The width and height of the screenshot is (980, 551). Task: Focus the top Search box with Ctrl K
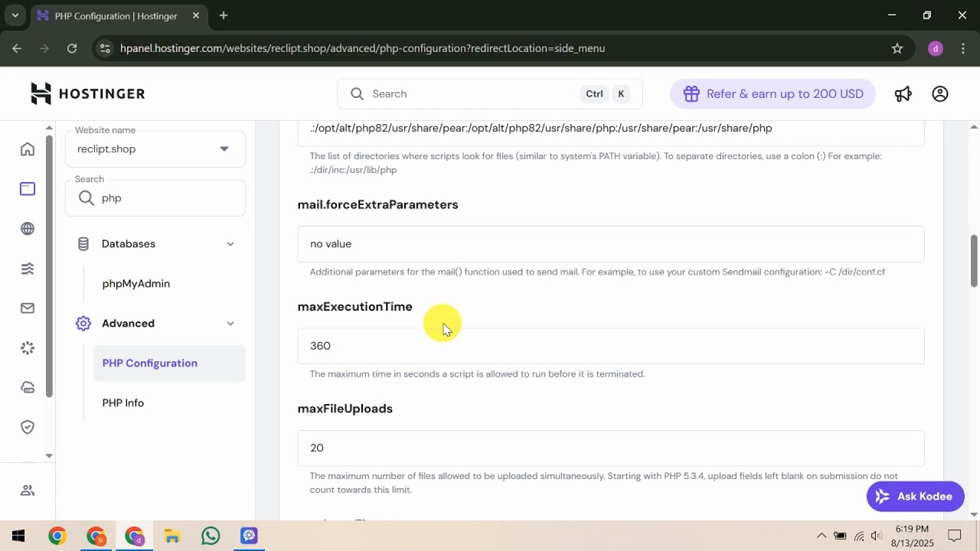coord(490,94)
